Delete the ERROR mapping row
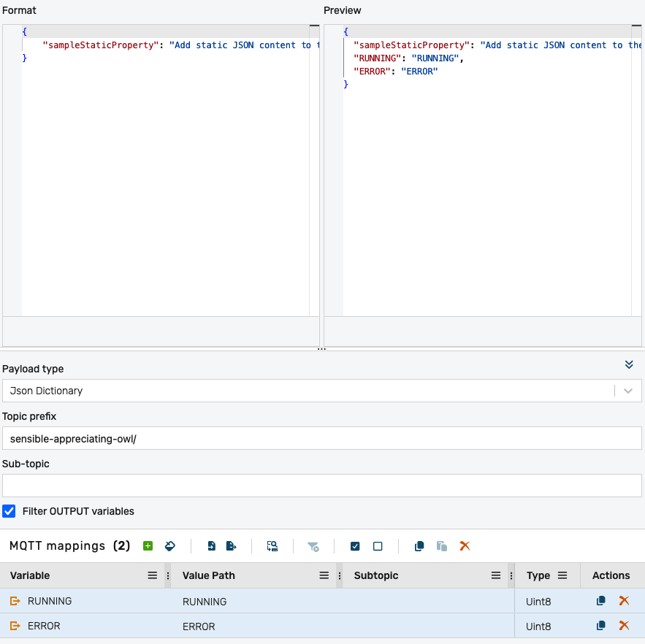Screen dimensions: 645x644 (x=623, y=626)
